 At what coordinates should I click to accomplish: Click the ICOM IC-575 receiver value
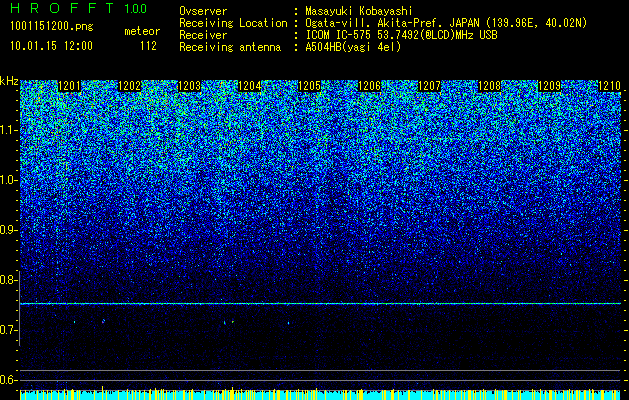(x=401, y=35)
